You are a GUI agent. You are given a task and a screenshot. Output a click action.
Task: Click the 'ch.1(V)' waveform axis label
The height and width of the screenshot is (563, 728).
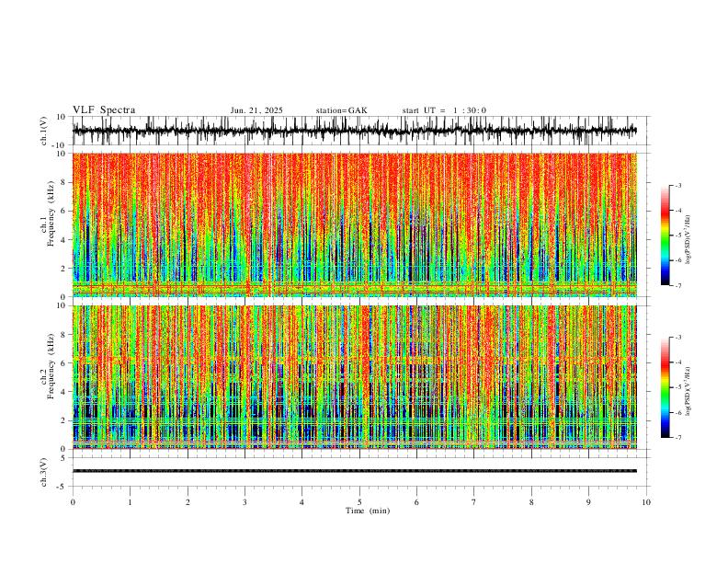click(x=44, y=131)
